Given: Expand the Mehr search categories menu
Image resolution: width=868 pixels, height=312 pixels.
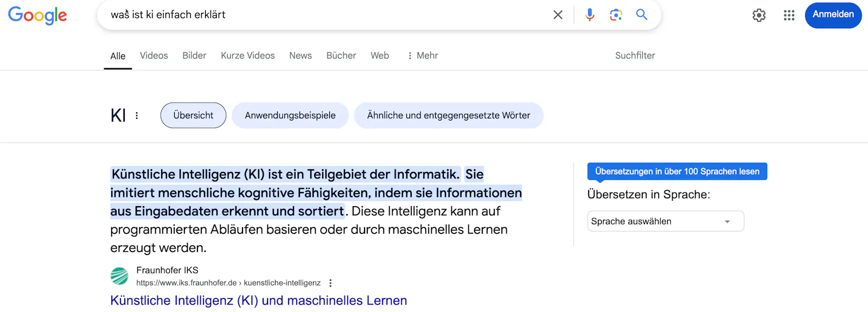Looking at the screenshot, I should [x=423, y=55].
